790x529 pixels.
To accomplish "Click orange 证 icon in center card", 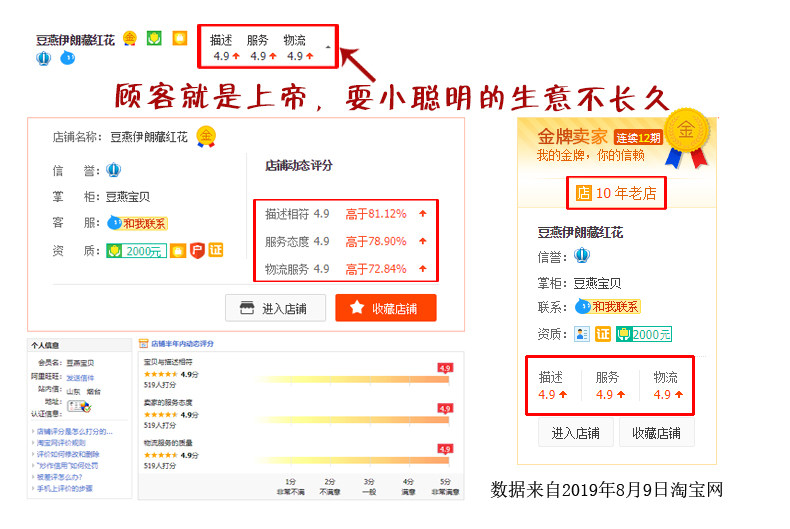I will pyautogui.click(x=216, y=250).
